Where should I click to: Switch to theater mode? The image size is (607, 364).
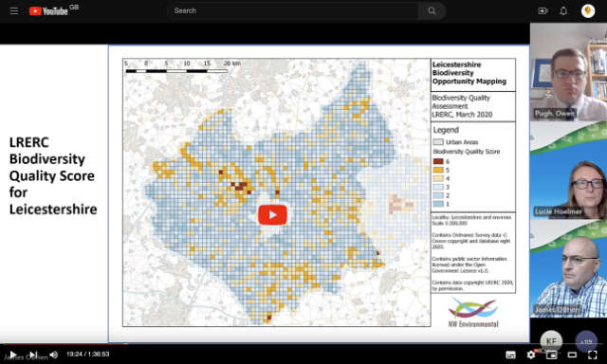(x=572, y=355)
